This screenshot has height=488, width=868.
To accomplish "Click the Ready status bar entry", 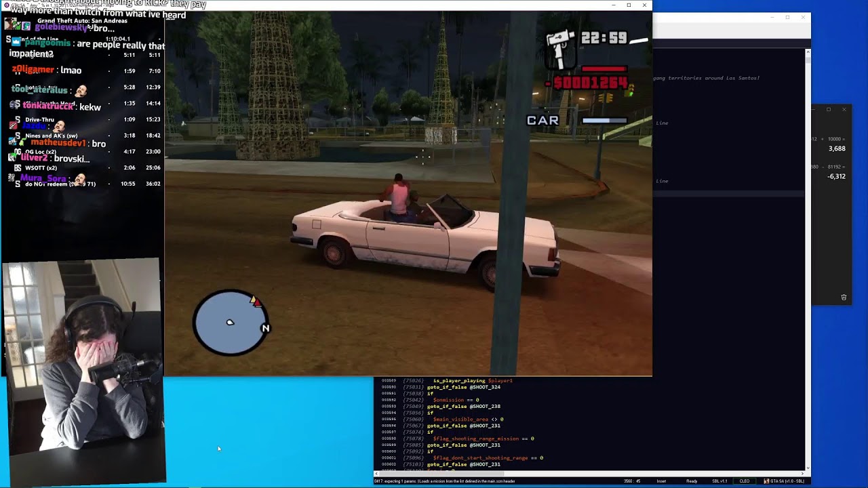I will point(692,481).
